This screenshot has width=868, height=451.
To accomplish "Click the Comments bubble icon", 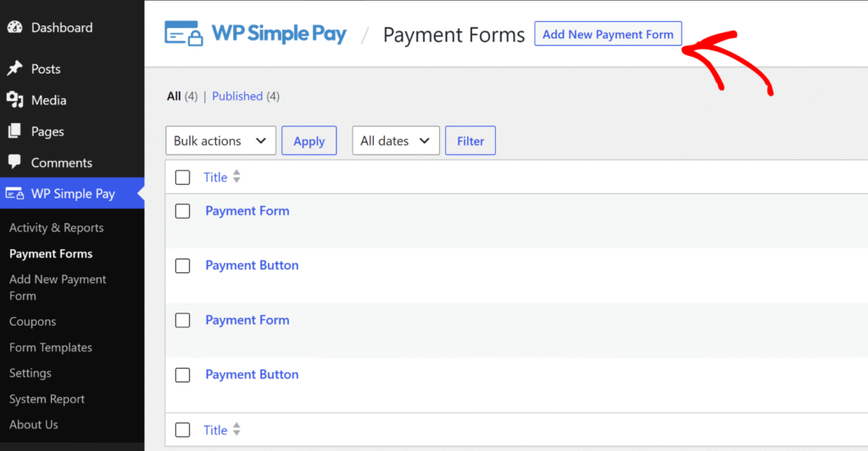I will tap(15, 162).
